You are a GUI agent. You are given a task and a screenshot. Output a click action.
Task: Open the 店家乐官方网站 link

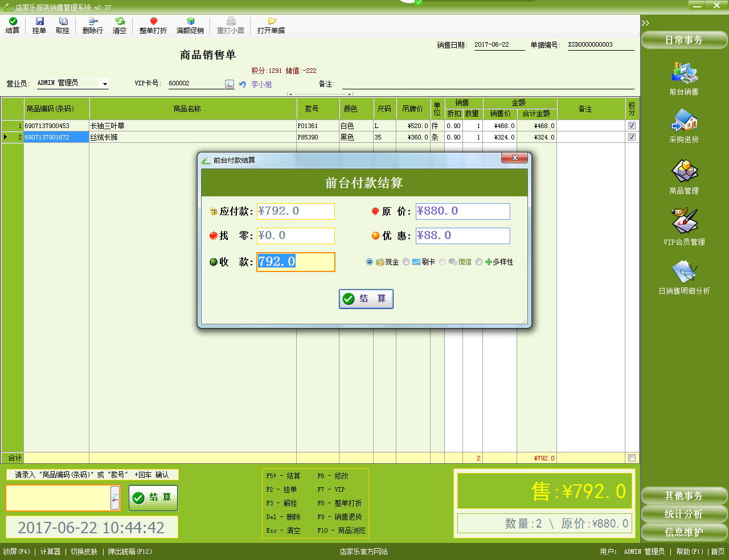(x=363, y=551)
